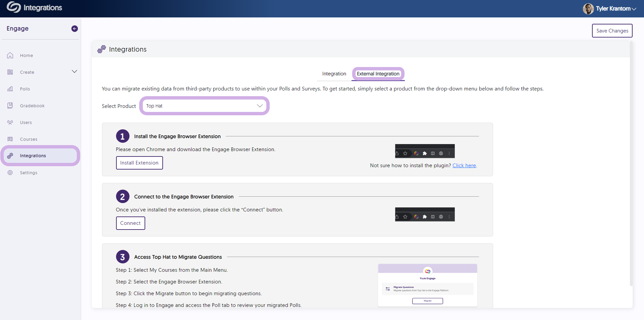Image resolution: width=644 pixels, height=320 pixels.
Task: Click the YuJa Engage logo icon
Action: [x=14, y=7]
